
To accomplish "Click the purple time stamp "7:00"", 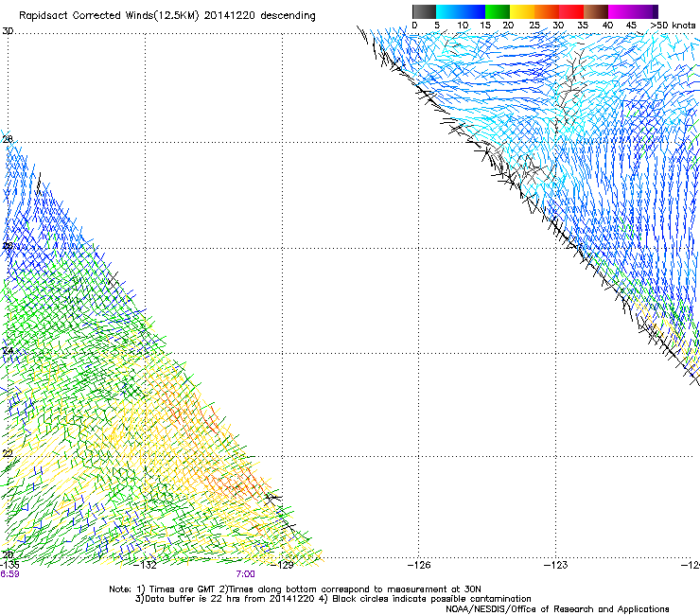I will pos(246,574).
